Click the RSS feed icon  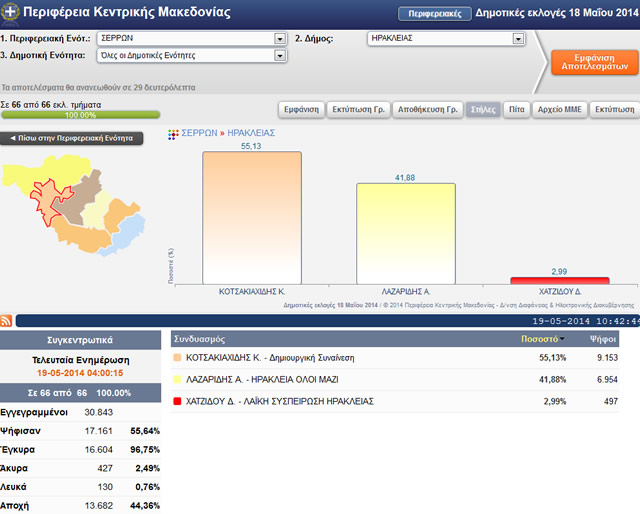7,320
